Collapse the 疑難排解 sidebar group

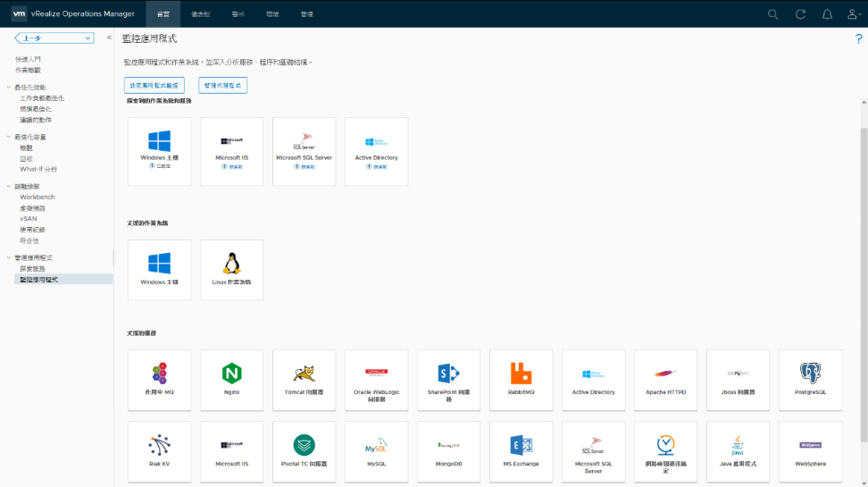(8, 186)
